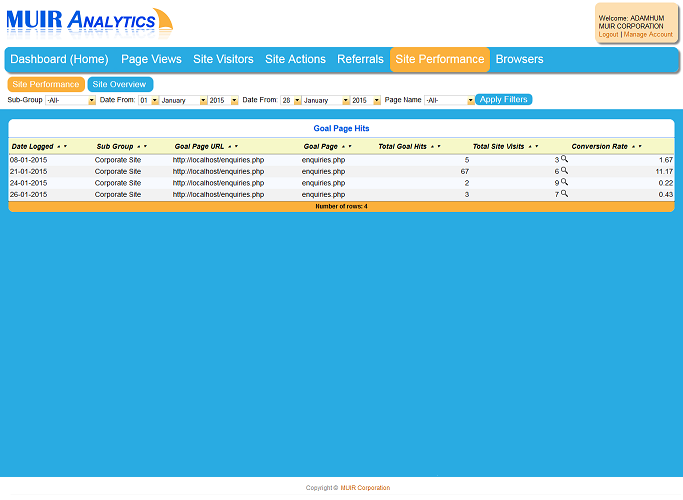Open the end date year dropdown

[x=365, y=100]
